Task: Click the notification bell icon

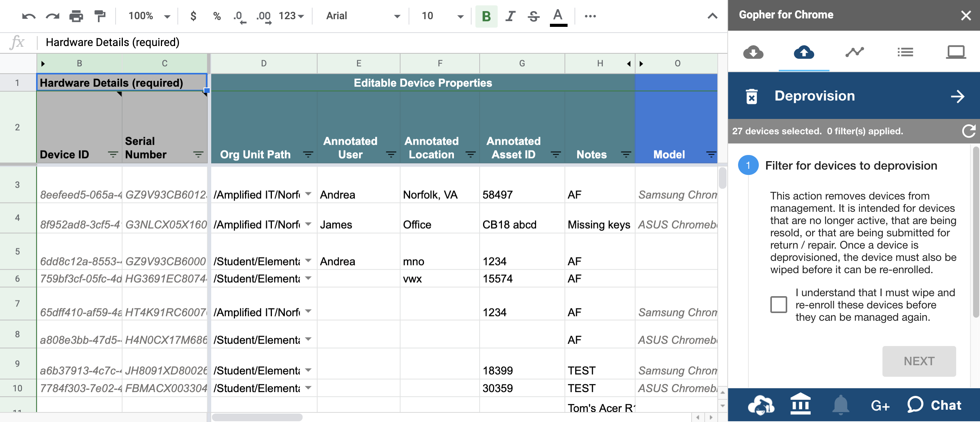Action: 841,405
